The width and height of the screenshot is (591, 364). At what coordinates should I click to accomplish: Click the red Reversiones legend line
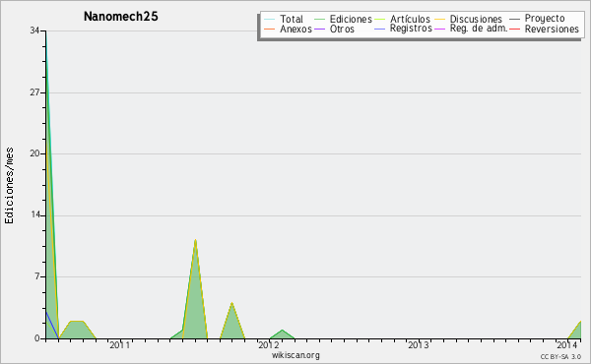[x=514, y=29]
